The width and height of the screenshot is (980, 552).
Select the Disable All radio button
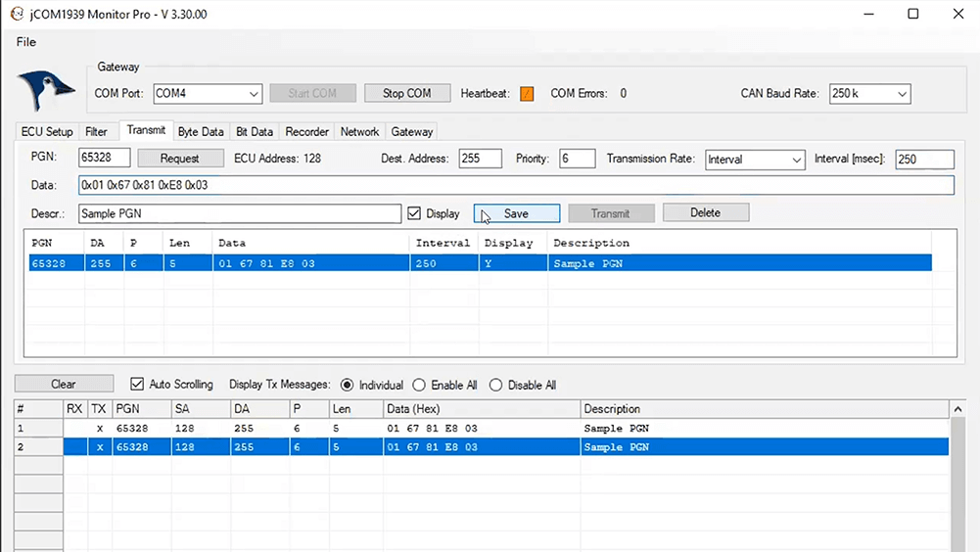coord(495,385)
